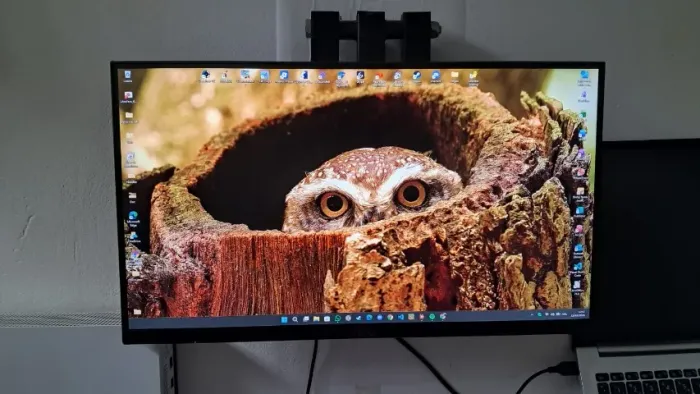Click the taskbar Search magnifier icon
Screen dimensions: 700x394
[295, 319]
